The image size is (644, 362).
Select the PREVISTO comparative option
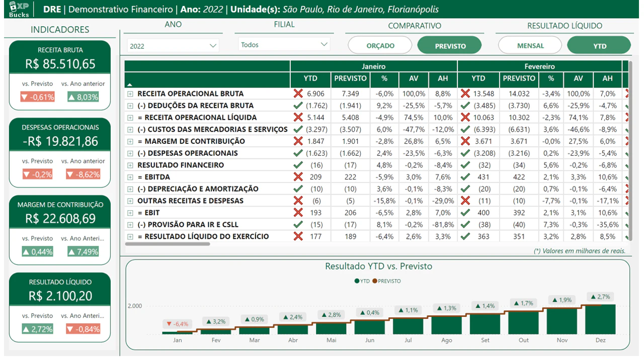coord(450,45)
